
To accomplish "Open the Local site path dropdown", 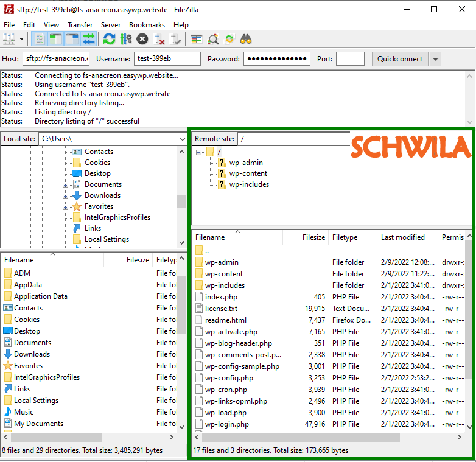I will pos(182,139).
